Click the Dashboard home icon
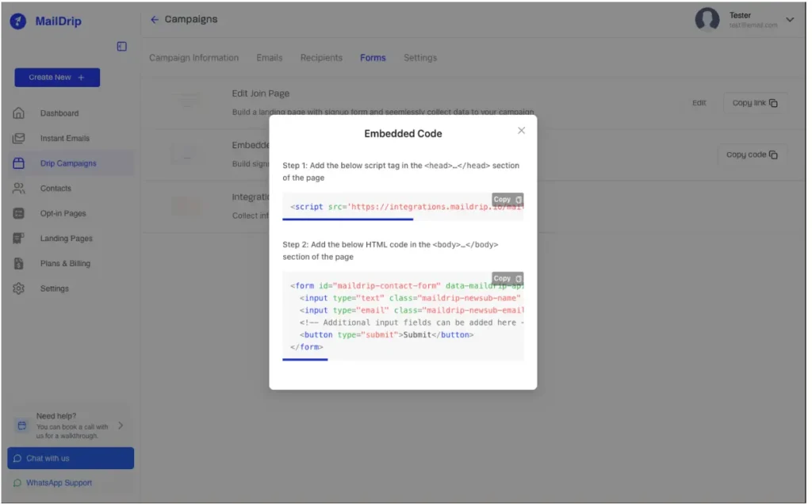Image resolution: width=812 pixels, height=504 pixels. tap(19, 113)
